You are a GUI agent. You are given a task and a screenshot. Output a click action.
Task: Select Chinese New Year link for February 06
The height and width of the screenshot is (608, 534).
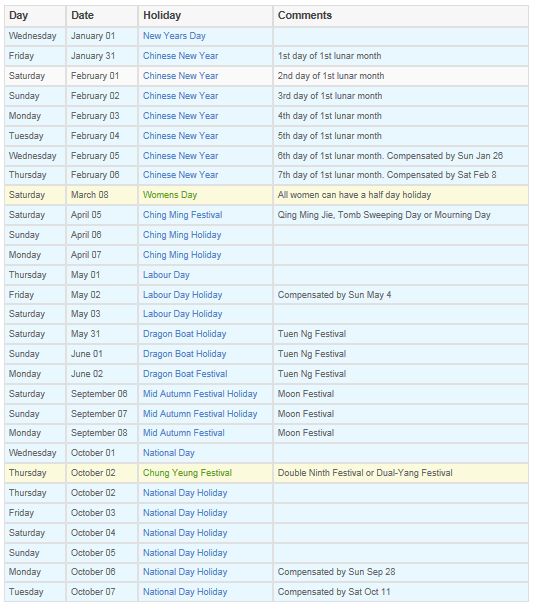(x=180, y=175)
